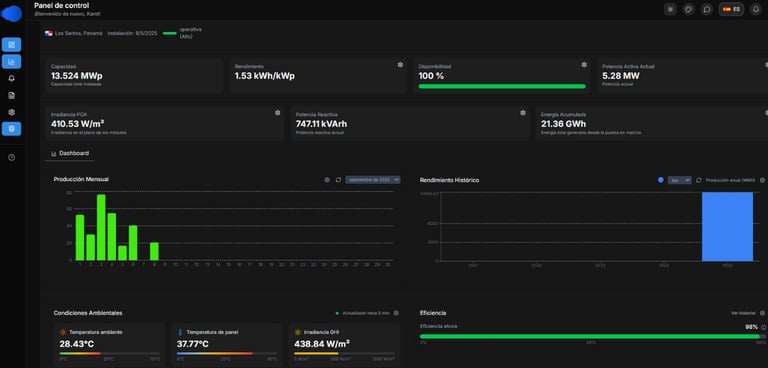
Task: Click the Irradiancia GHI yellow bar
Action: point(344,353)
